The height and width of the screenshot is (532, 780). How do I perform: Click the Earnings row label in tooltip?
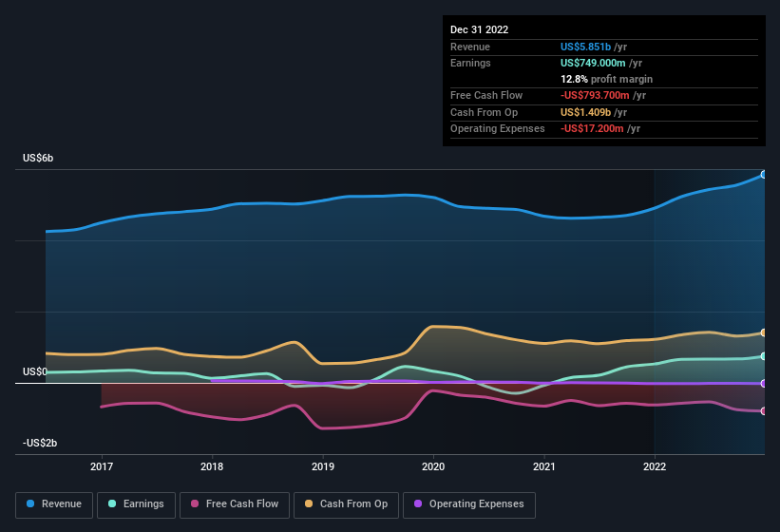tap(470, 63)
